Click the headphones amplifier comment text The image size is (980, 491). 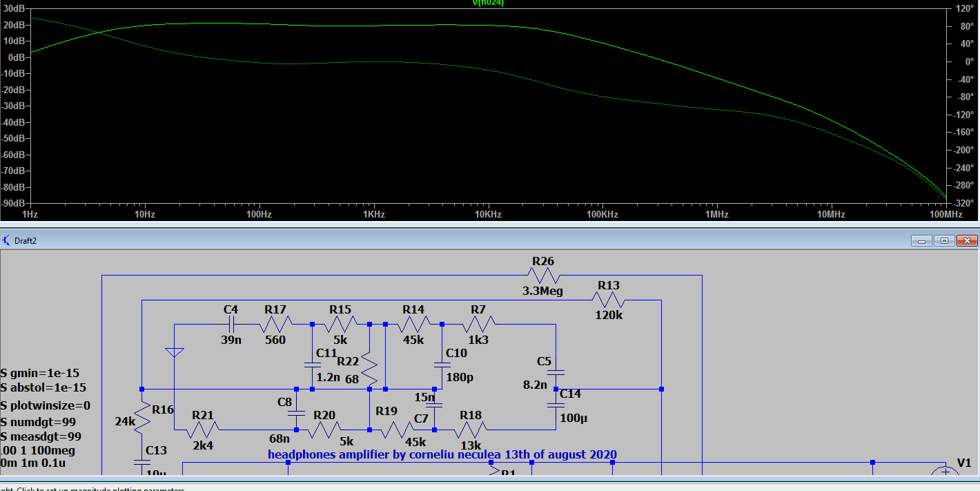pos(442,454)
